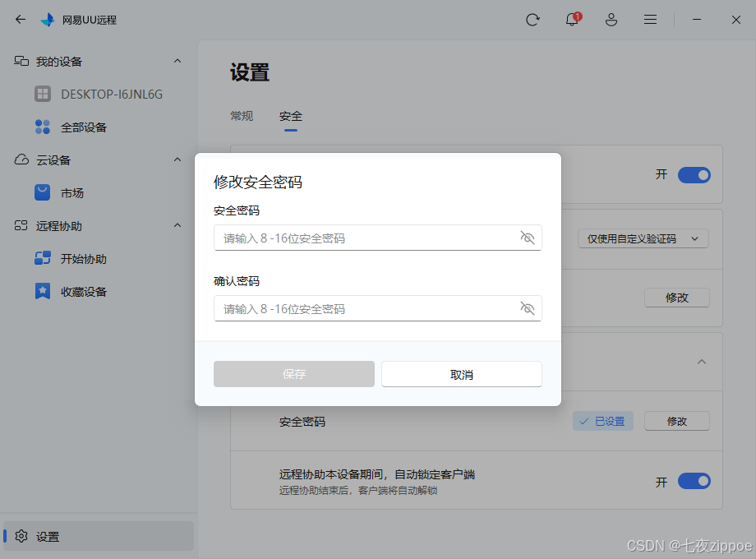
Task: Click the 网易UU远程 logo icon
Action: 48,20
